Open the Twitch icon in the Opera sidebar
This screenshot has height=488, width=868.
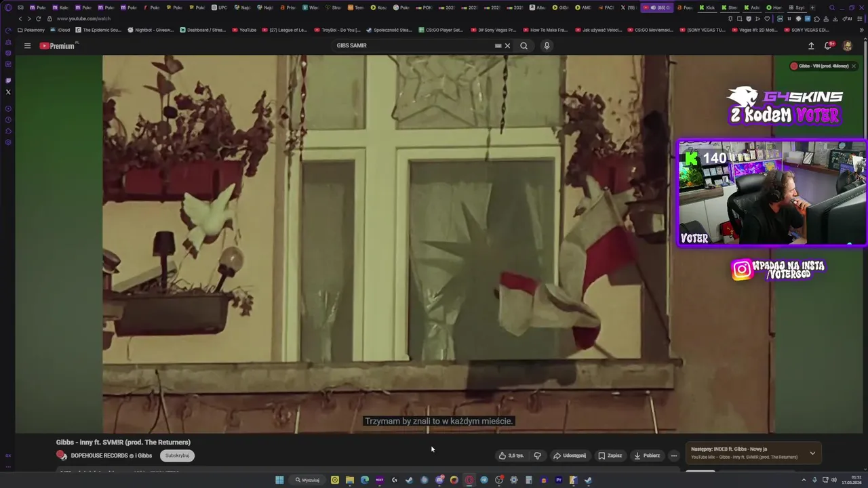click(x=8, y=81)
